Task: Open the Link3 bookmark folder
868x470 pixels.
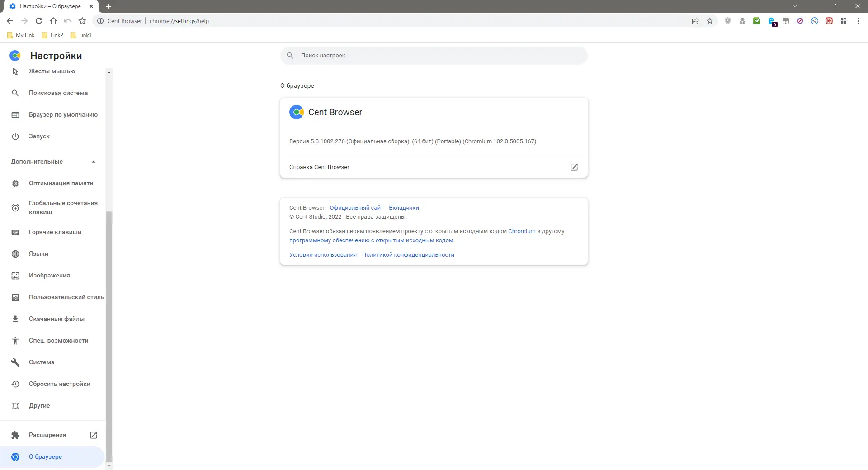Action: coord(81,35)
